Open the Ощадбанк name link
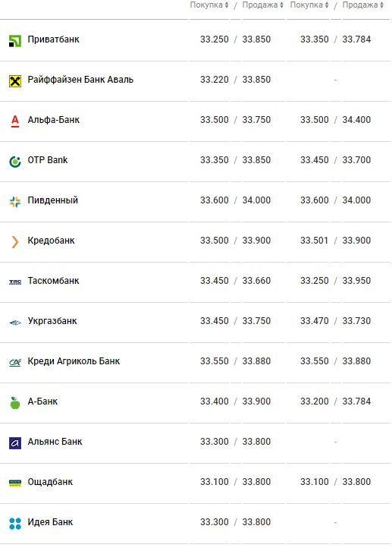This screenshot has width=392, height=551. 50,482
